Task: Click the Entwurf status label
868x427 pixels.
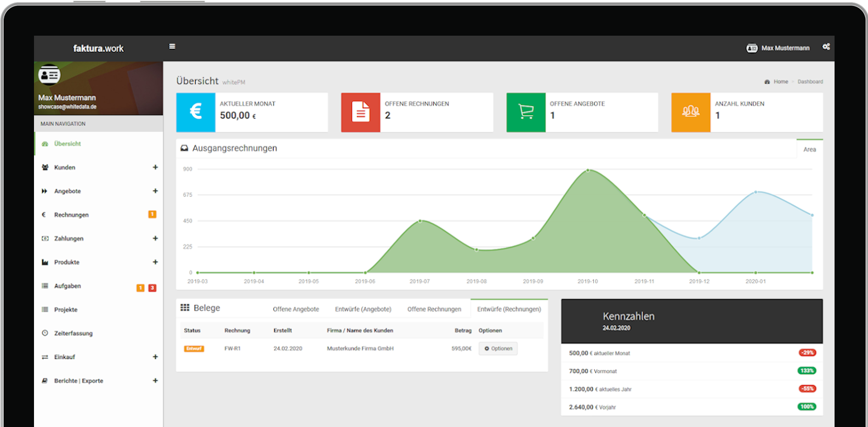Action: point(194,349)
